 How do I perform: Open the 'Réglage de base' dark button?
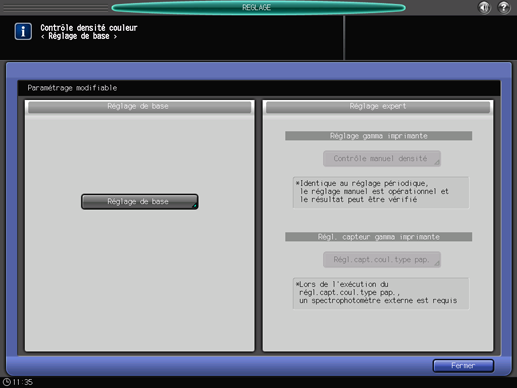point(140,202)
